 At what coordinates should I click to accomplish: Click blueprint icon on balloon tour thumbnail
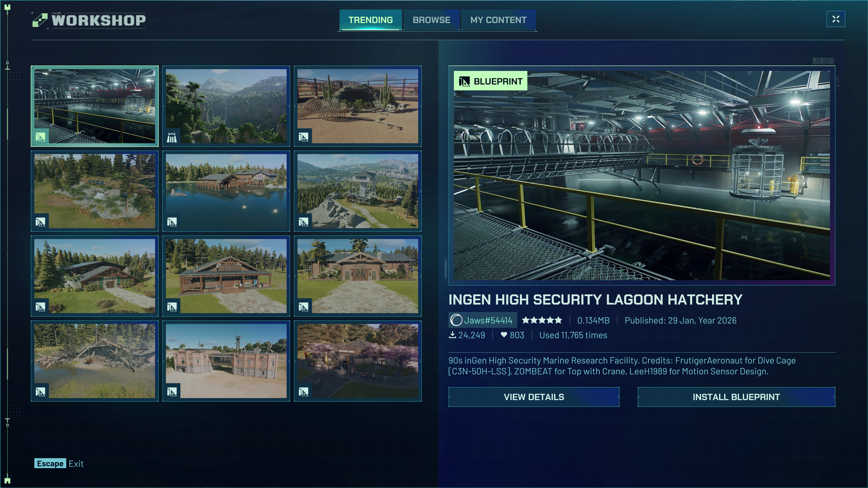tap(303, 392)
